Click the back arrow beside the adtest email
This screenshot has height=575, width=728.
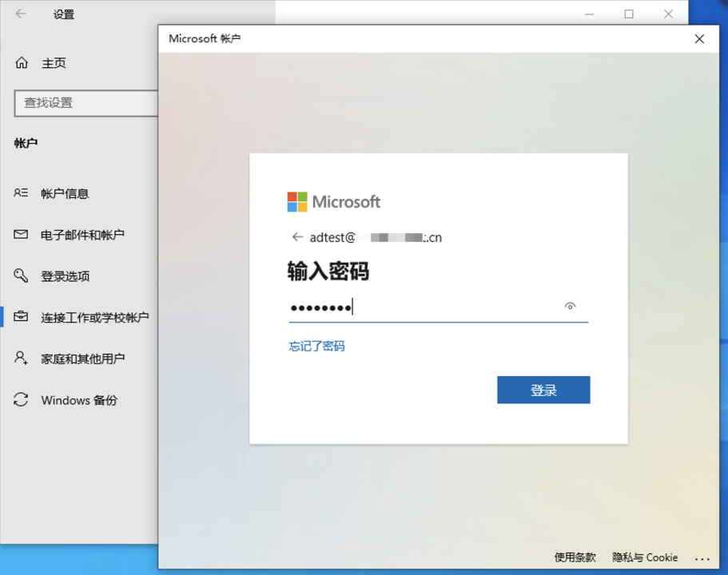point(297,237)
